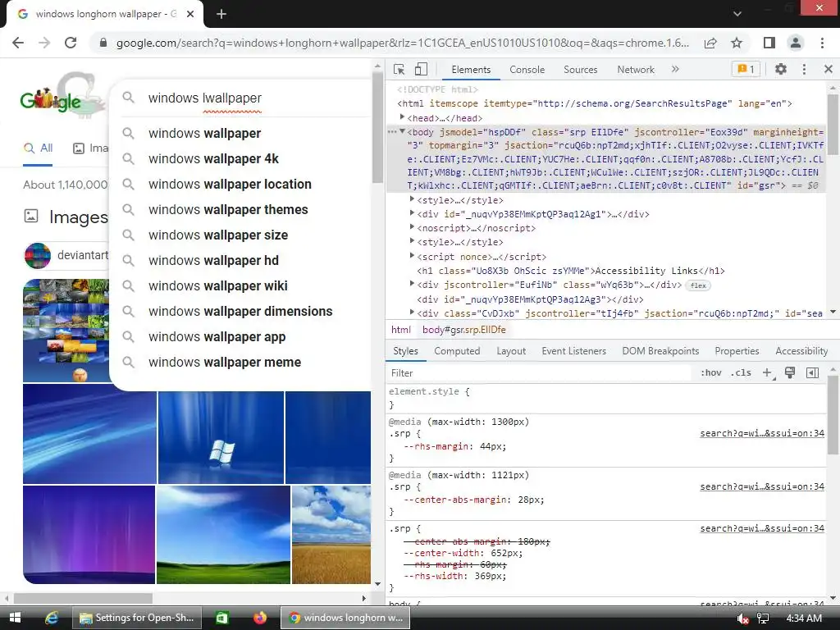Open the Computed styles tab
This screenshot has width=840, height=630.
pyautogui.click(x=457, y=351)
